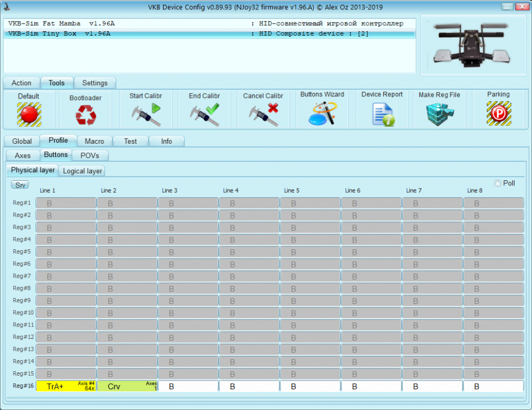Open the Macro tab
The height and width of the screenshot is (410, 532).
coord(94,141)
